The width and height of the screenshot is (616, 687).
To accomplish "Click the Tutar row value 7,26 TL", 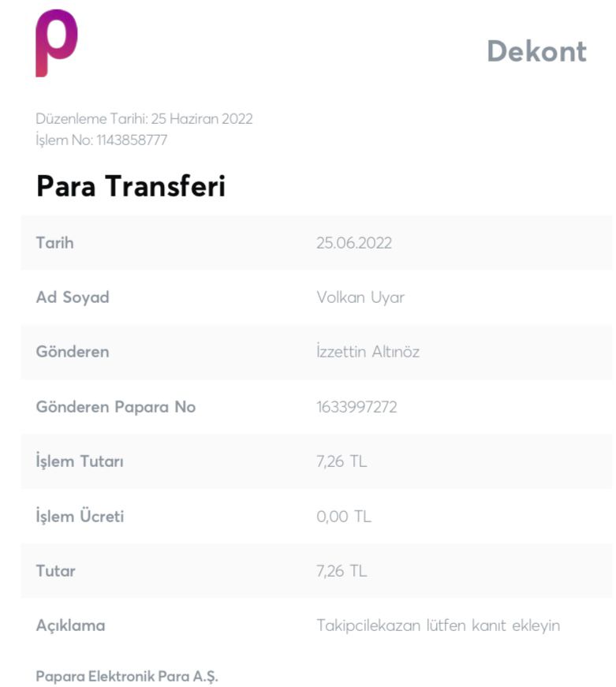I will [x=342, y=571].
